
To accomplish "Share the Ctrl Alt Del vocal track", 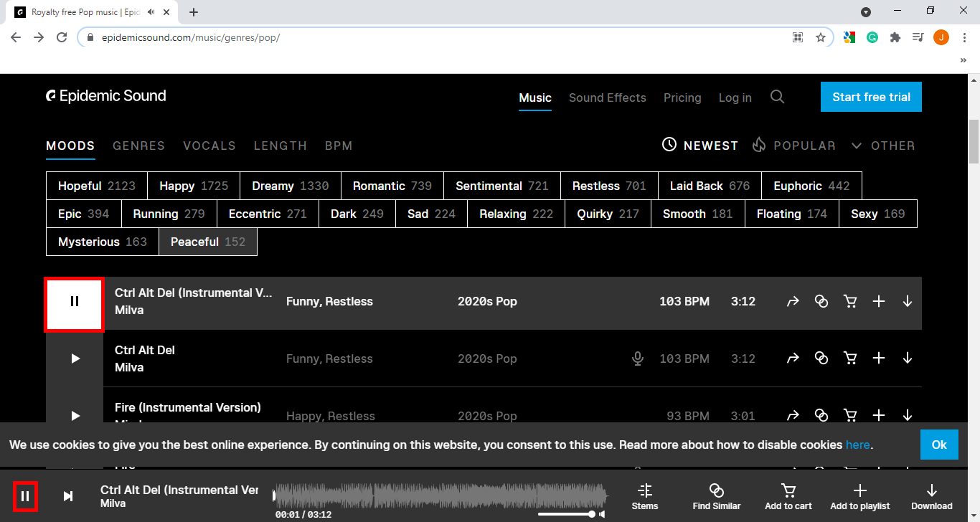I will click(x=792, y=359).
